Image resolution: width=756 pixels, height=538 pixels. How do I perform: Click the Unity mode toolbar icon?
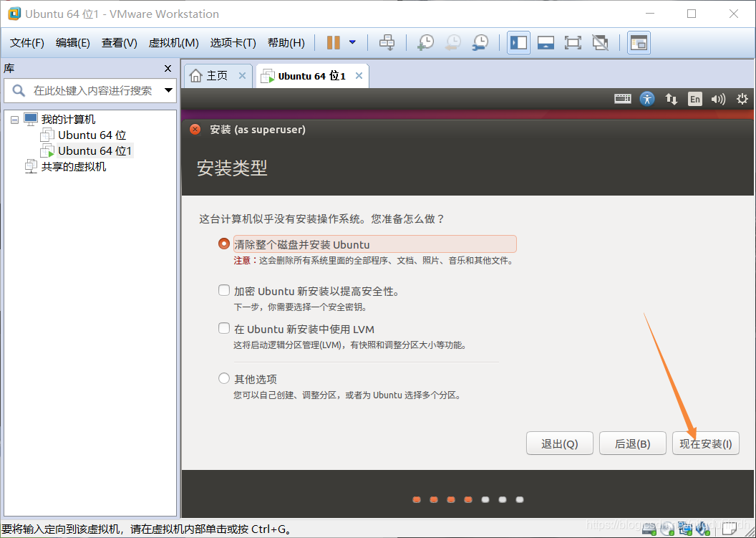point(600,42)
